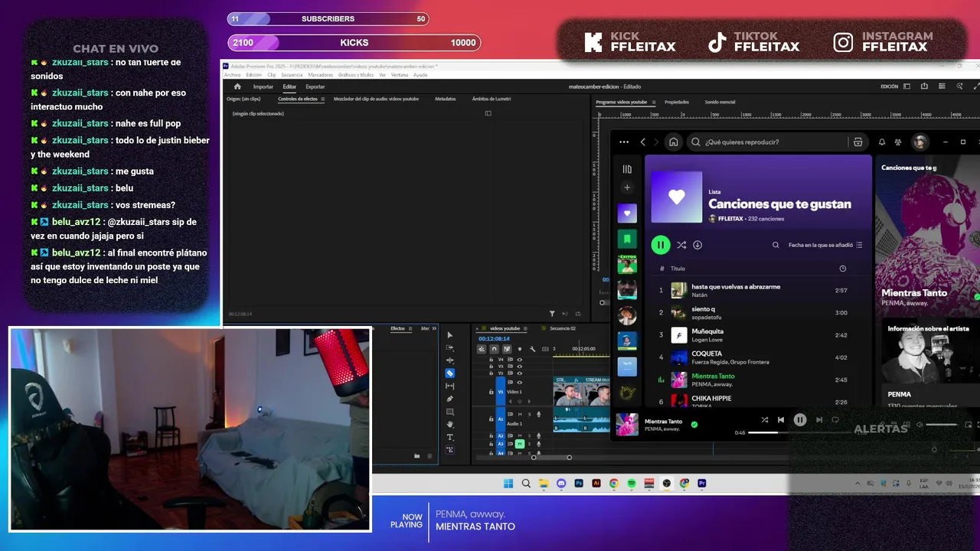Open videos youtube sequence panel menu
This screenshot has height=551, width=980.
[527, 328]
